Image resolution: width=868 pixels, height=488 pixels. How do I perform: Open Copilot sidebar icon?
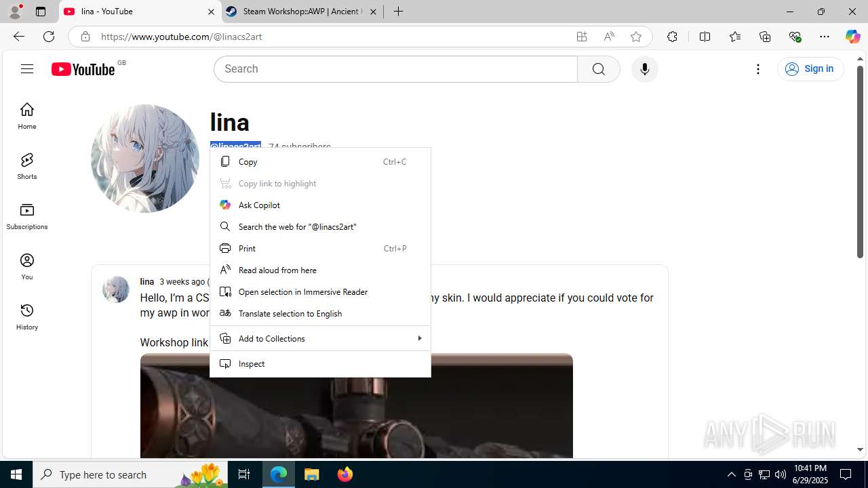click(x=852, y=37)
